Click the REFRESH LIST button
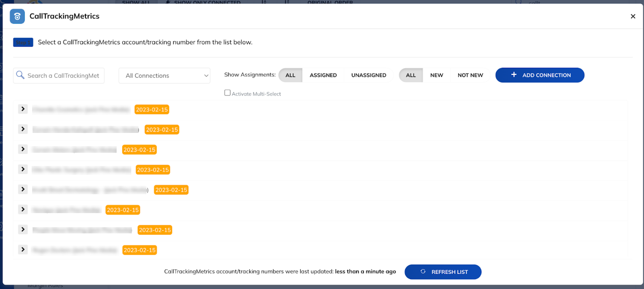 443,272
